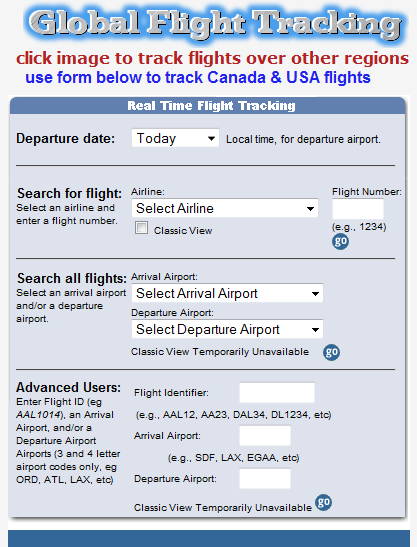
Task: Click the go icon beside Search all flights
Action: point(331,352)
